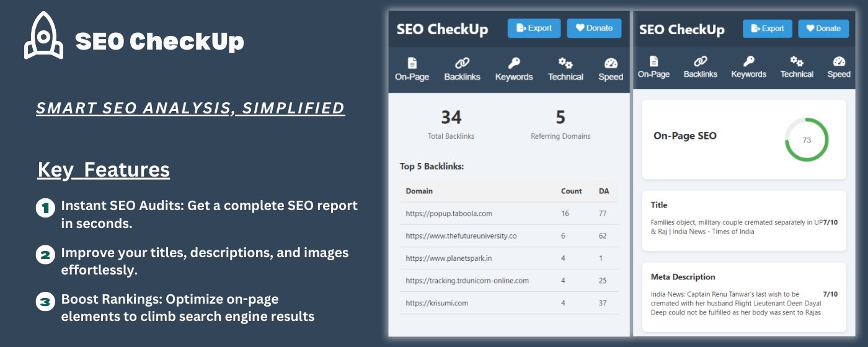Click the Count column header

[x=572, y=191]
